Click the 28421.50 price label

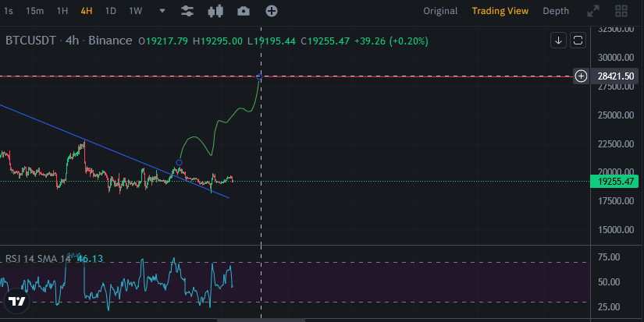(x=615, y=76)
